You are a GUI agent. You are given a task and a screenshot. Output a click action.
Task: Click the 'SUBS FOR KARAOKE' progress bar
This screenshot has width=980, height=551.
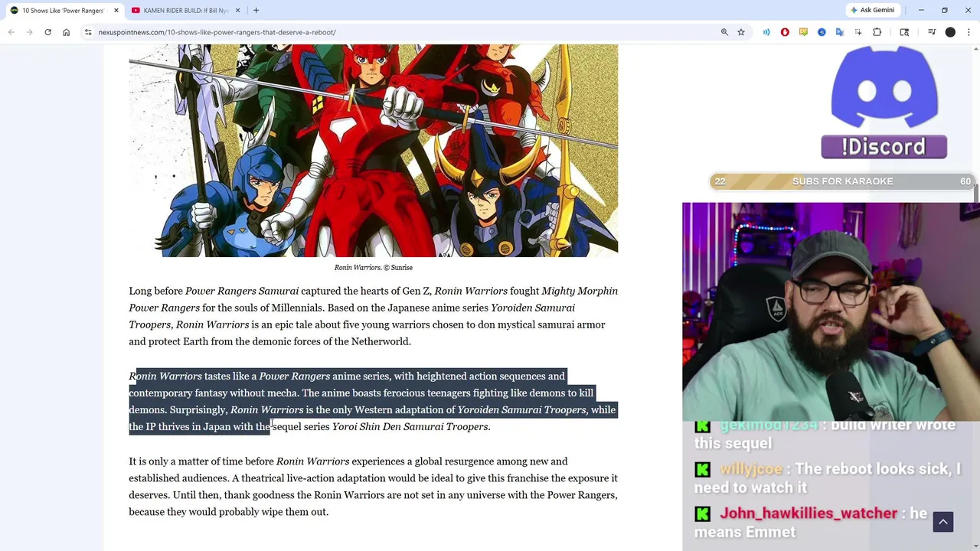point(842,181)
